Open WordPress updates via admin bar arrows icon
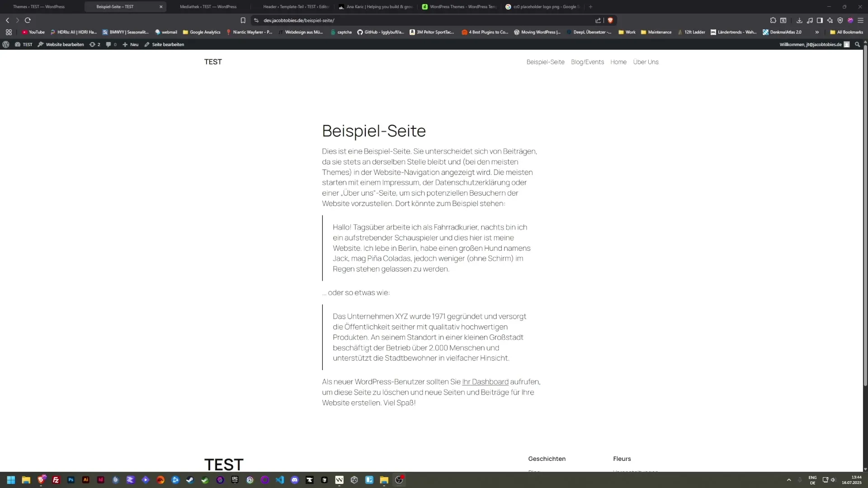The height and width of the screenshot is (488, 868). [94, 44]
